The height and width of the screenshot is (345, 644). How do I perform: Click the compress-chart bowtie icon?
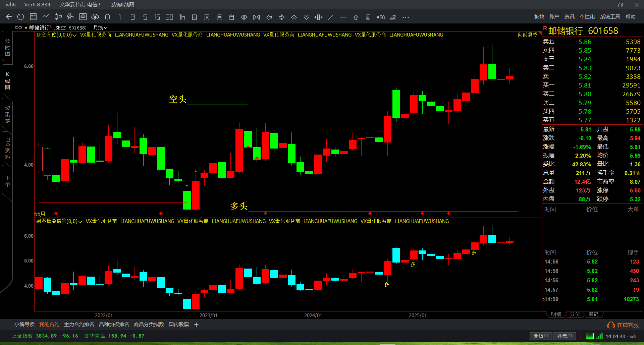(x=257, y=17)
